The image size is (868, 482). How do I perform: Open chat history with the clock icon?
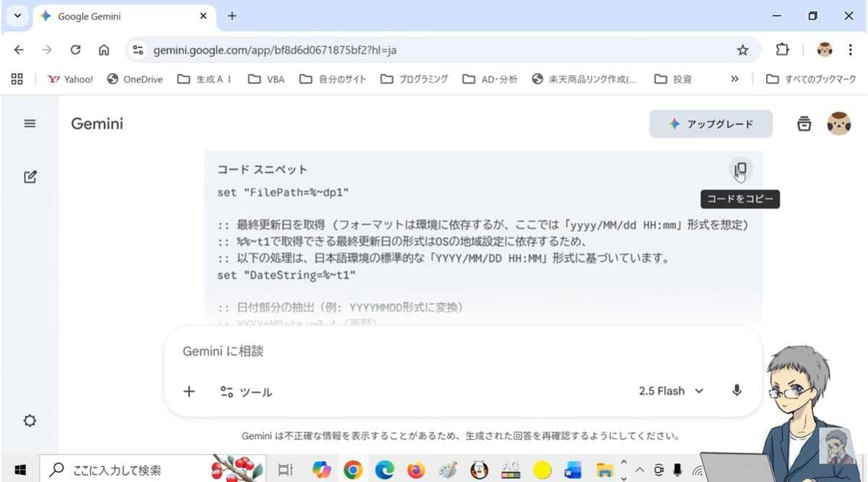(x=804, y=124)
